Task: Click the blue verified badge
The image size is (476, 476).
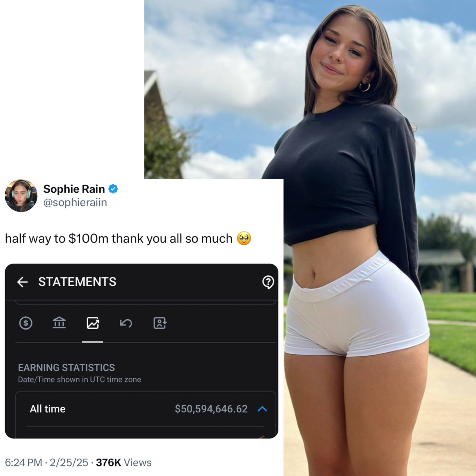Action: point(113,189)
